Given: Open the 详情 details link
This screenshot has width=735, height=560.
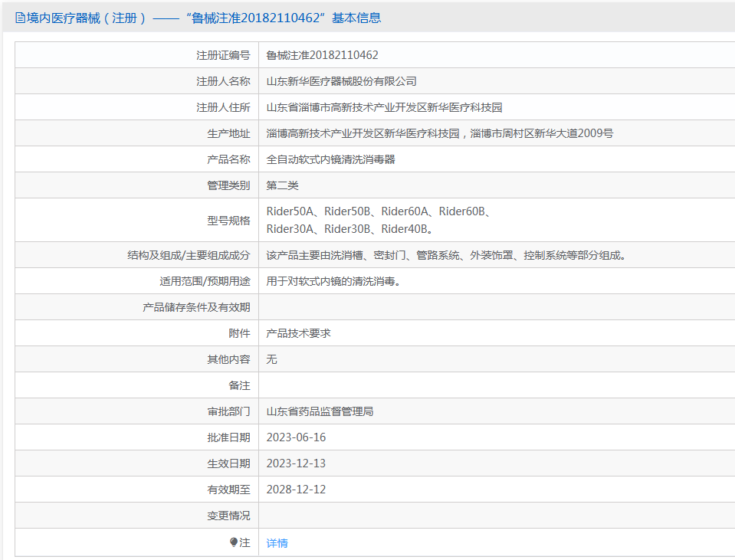Looking at the screenshot, I should (277, 543).
